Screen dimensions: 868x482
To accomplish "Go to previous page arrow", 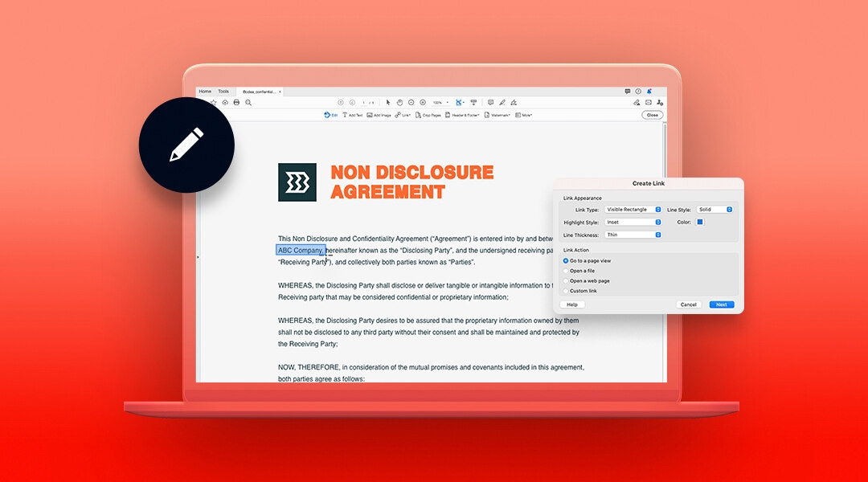I will pyautogui.click(x=341, y=102).
